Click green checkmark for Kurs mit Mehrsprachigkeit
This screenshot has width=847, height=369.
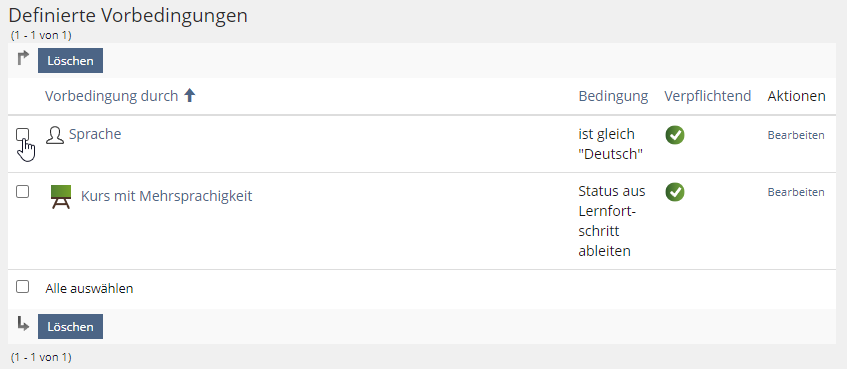pos(675,192)
